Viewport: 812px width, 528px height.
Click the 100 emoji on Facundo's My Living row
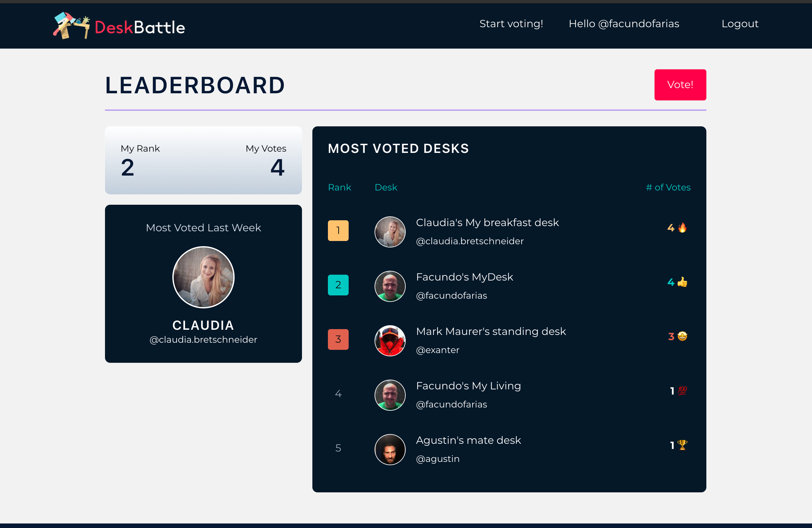(x=682, y=391)
